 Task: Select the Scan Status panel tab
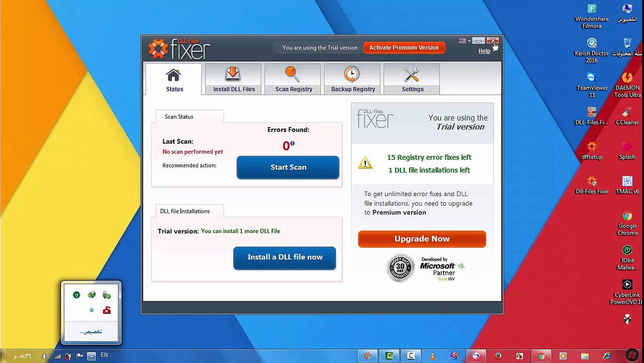point(189,116)
